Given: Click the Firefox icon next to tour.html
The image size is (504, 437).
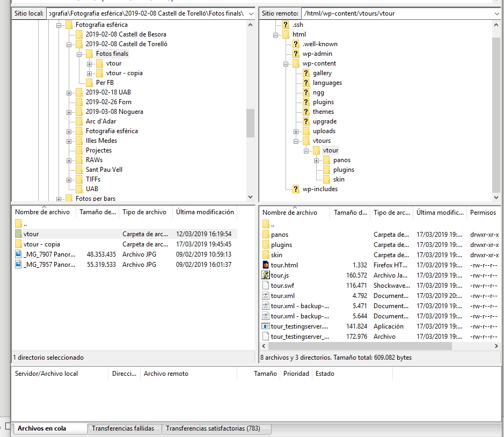Looking at the screenshot, I should coord(265,265).
